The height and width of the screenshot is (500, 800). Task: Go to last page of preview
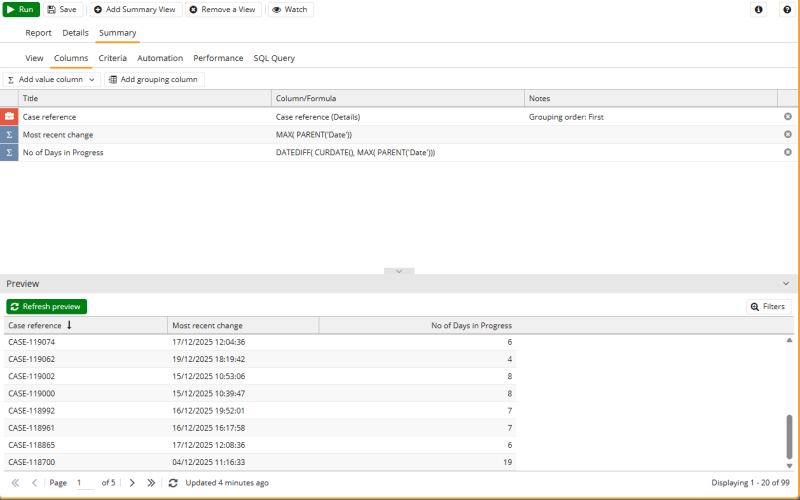coord(151,483)
